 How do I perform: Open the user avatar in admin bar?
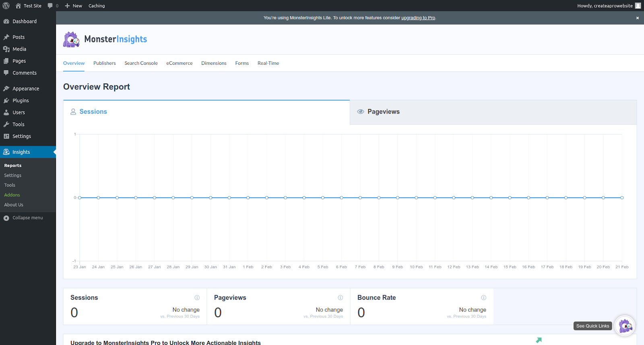click(638, 6)
